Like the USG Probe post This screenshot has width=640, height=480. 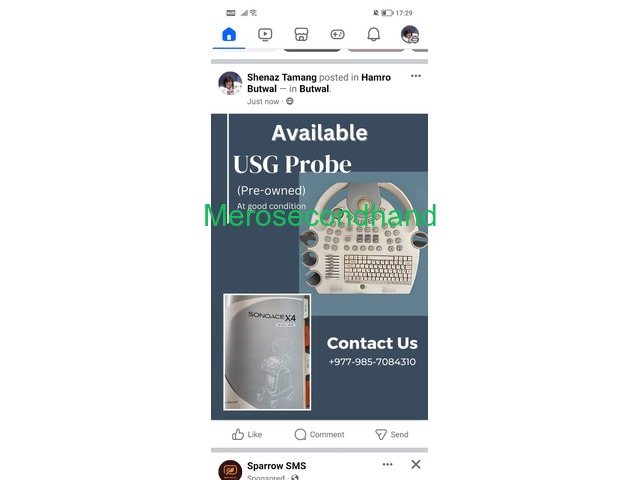tap(247, 434)
